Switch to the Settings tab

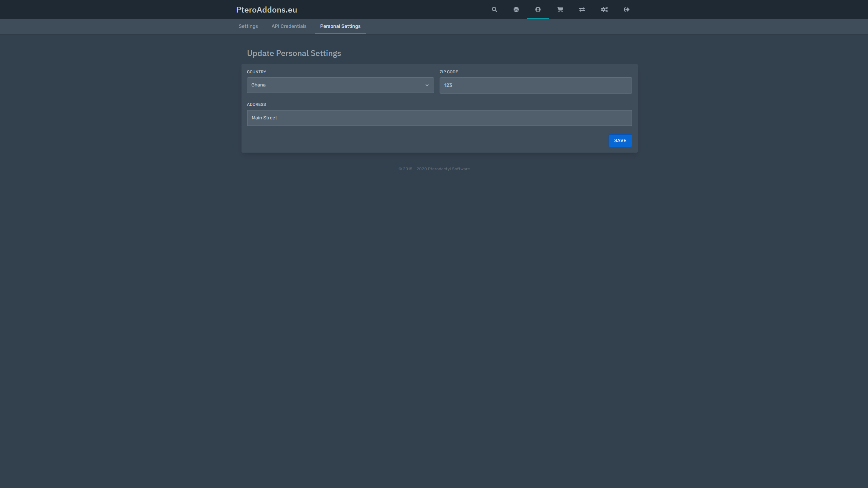tap(248, 26)
